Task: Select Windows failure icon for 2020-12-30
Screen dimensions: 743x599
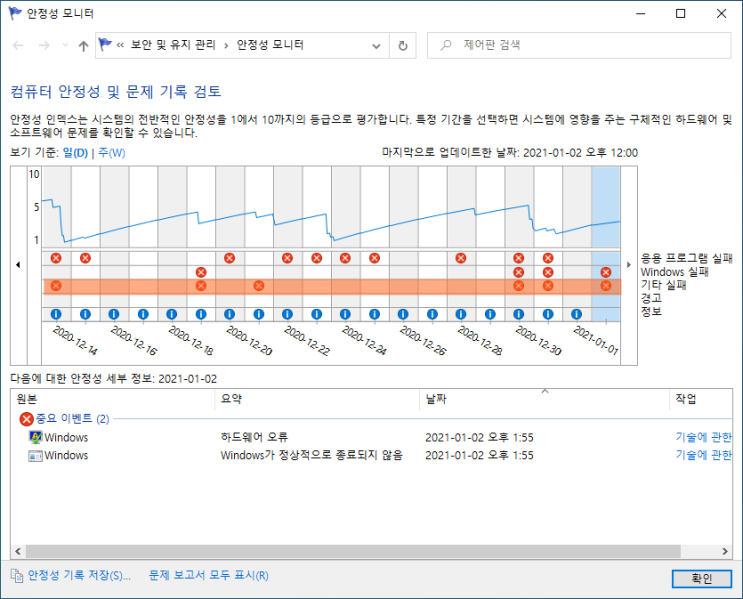Action: (518, 272)
